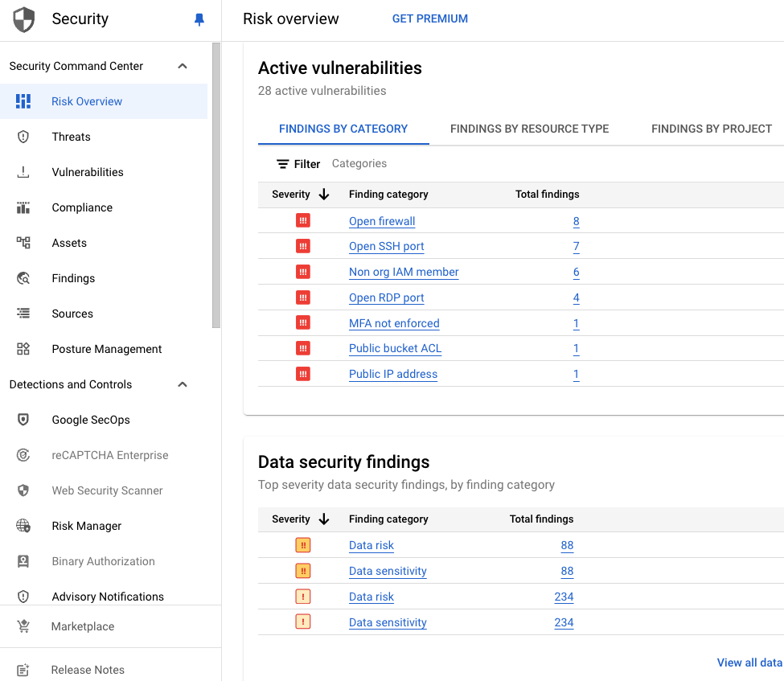Click the Compliance icon in the navigation

(x=25, y=207)
